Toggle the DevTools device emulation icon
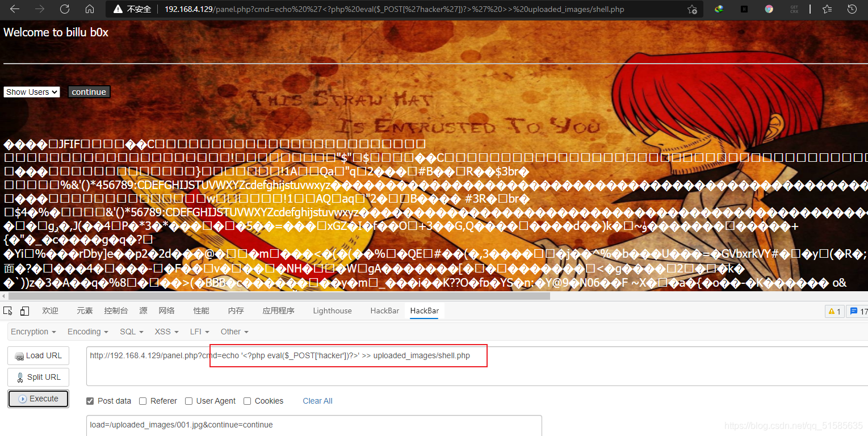Image resolution: width=868 pixels, height=436 pixels. pyautogui.click(x=24, y=311)
